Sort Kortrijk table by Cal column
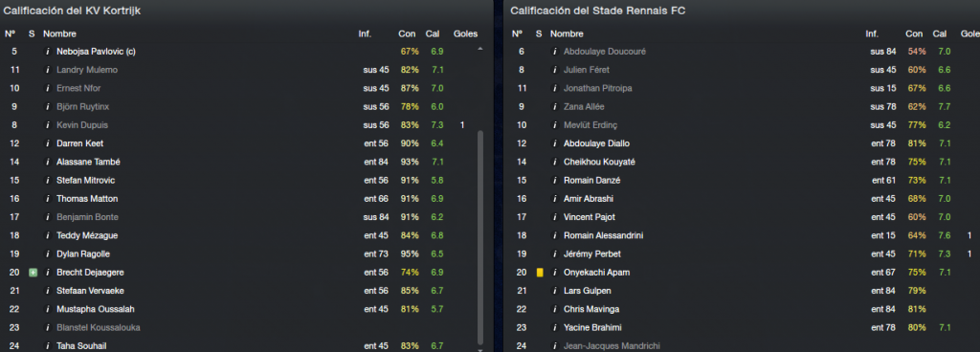 coord(433,33)
